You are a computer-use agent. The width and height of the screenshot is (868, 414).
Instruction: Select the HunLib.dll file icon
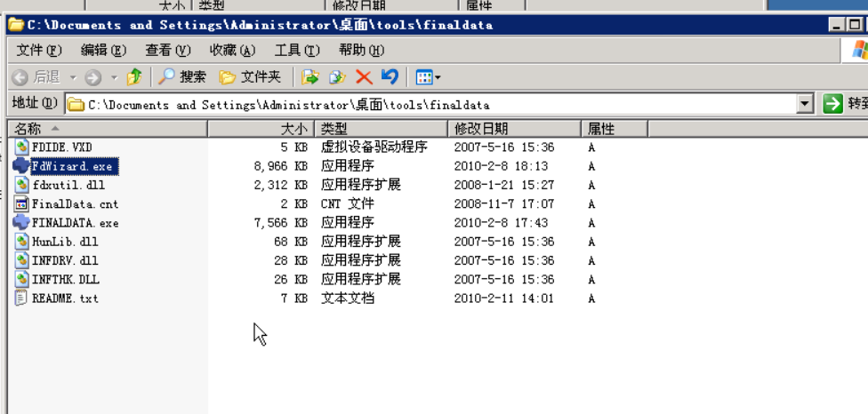click(21, 242)
